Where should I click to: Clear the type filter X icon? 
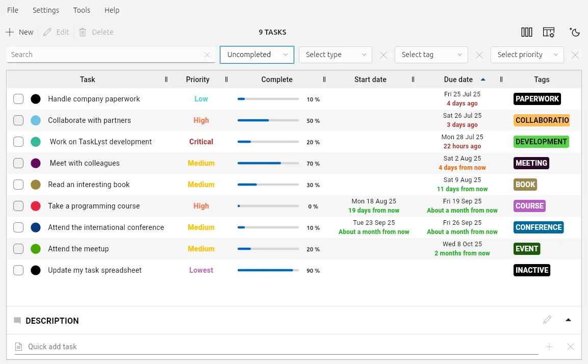coord(384,55)
